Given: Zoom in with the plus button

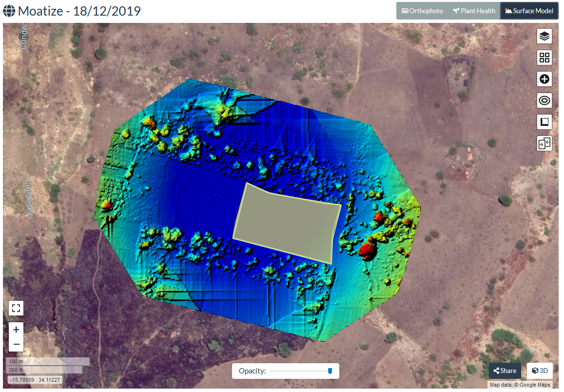Looking at the screenshot, I should (x=16, y=330).
